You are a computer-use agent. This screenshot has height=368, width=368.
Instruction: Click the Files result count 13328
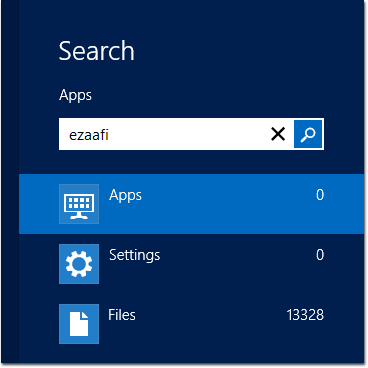click(305, 315)
